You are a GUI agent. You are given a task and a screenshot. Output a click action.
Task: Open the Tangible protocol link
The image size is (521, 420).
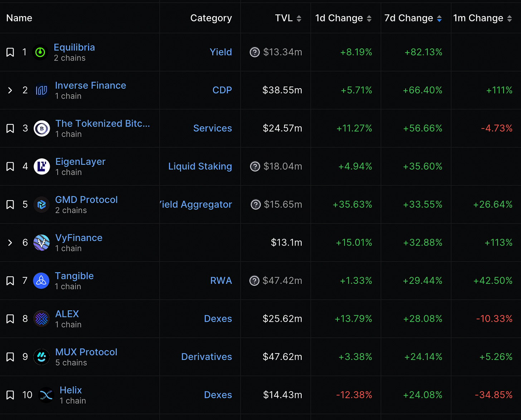point(74,276)
